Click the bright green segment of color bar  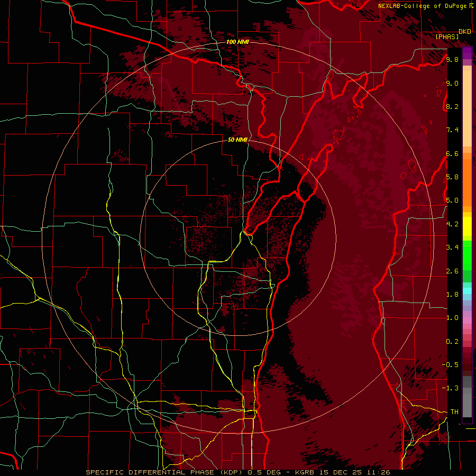click(467, 255)
